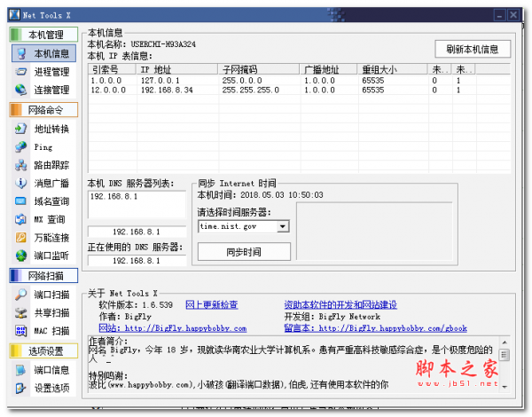Open the 路由跟踪 route trace tool
This screenshot has width=532, height=417.
pos(51,165)
